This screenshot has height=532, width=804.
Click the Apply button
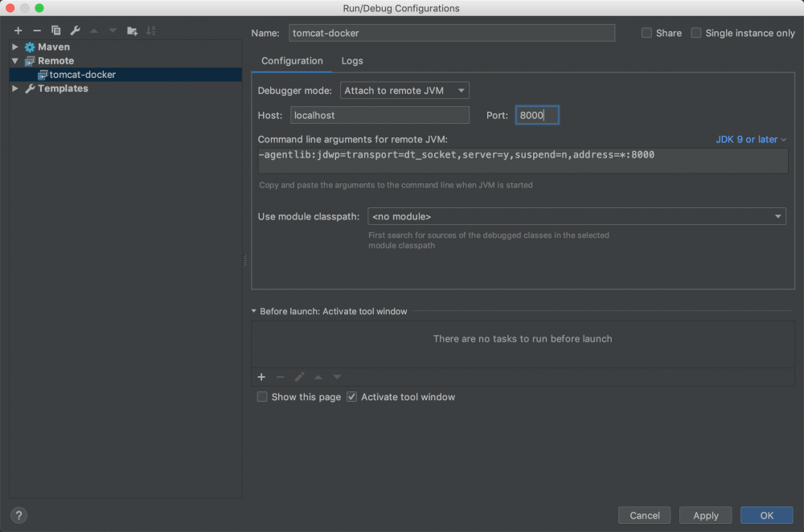705,515
